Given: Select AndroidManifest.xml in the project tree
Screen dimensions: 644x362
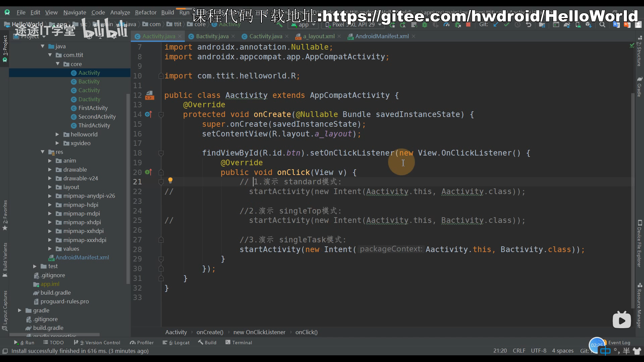Looking at the screenshot, I should [x=82, y=257].
